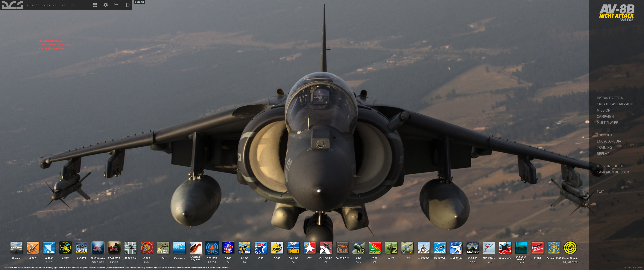Viewport: 644px width, 270px height.
Task: Open the options gear icon
Action: coord(106,5)
